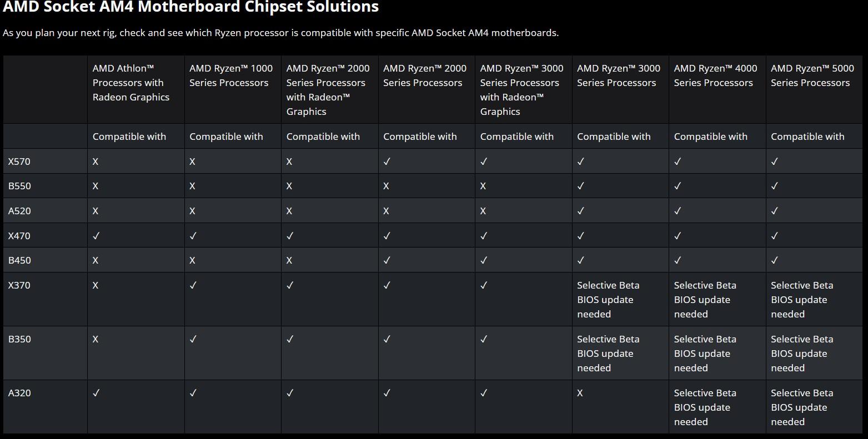The width and height of the screenshot is (868, 439).
Task: Select the B550 chipset row label
Action: point(19,186)
